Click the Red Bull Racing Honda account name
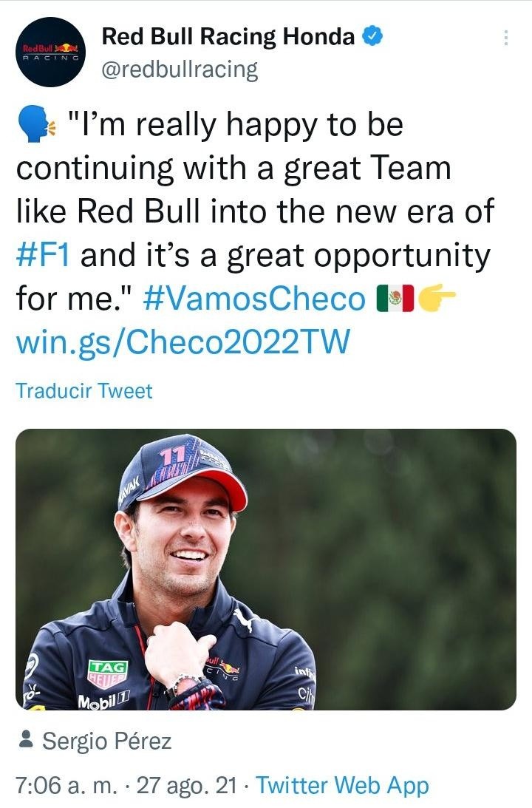This screenshot has height=808, width=532. click(x=228, y=36)
